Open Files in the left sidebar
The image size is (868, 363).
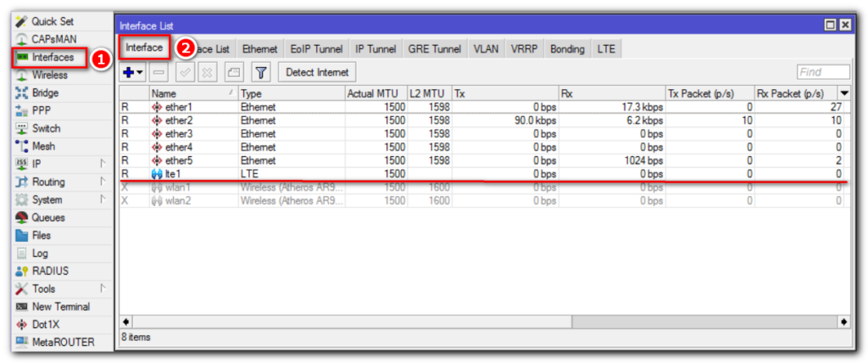(x=42, y=236)
